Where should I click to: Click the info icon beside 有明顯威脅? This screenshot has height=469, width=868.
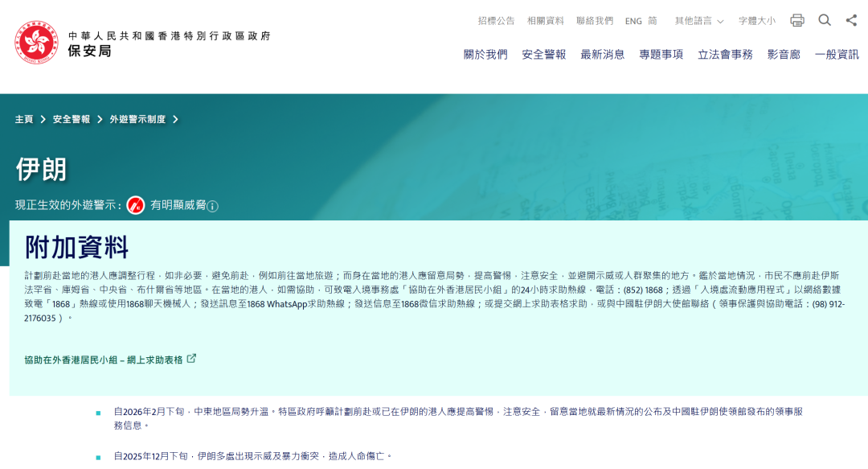click(212, 206)
